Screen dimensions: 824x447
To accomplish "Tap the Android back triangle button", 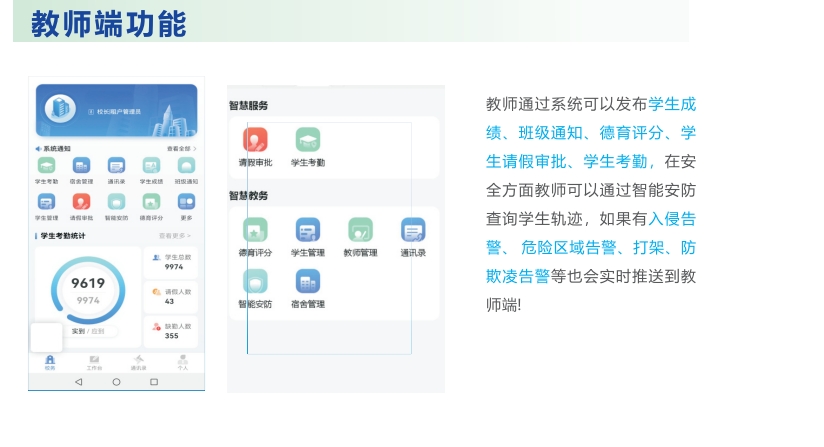I will point(78,382).
